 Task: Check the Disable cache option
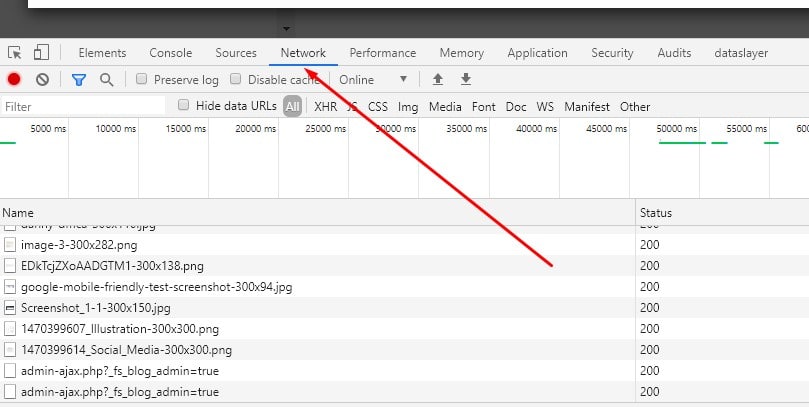click(x=236, y=80)
